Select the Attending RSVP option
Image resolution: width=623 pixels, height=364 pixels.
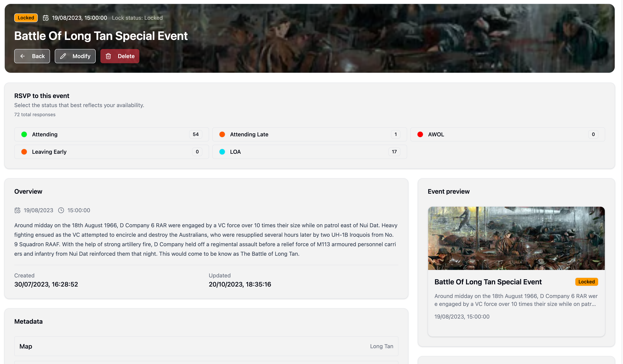coord(111,134)
